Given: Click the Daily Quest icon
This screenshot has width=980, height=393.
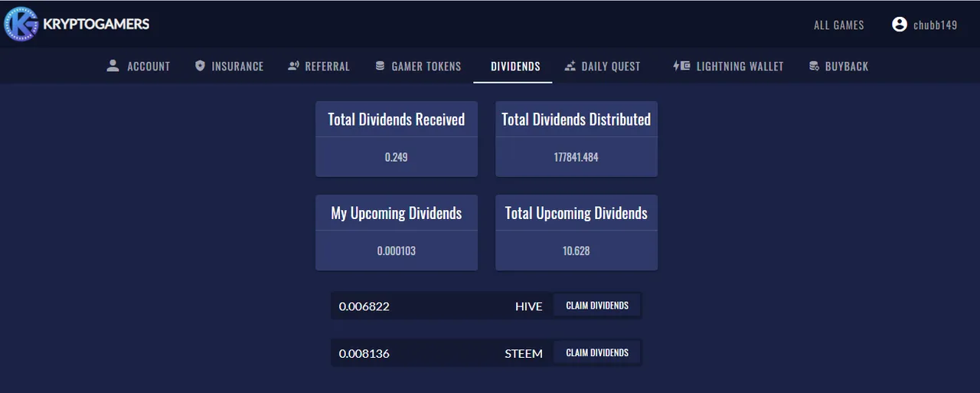Looking at the screenshot, I should 570,67.
